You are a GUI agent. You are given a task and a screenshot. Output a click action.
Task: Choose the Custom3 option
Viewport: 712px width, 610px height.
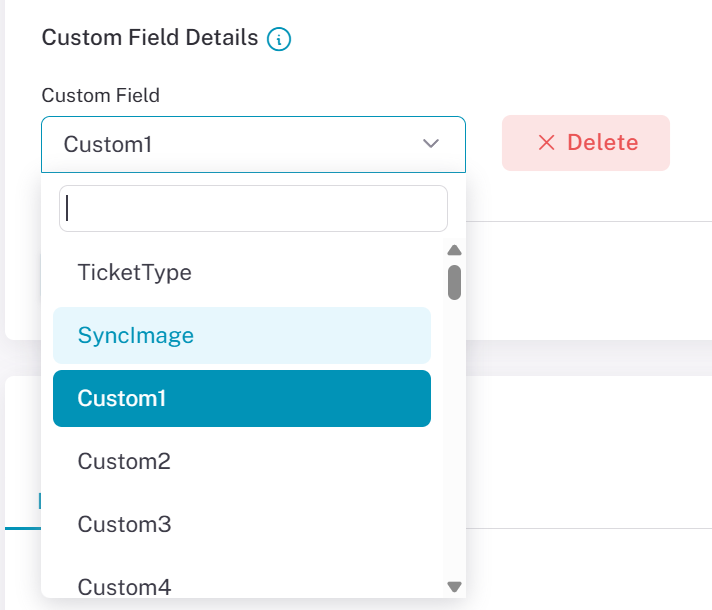(x=242, y=524)
